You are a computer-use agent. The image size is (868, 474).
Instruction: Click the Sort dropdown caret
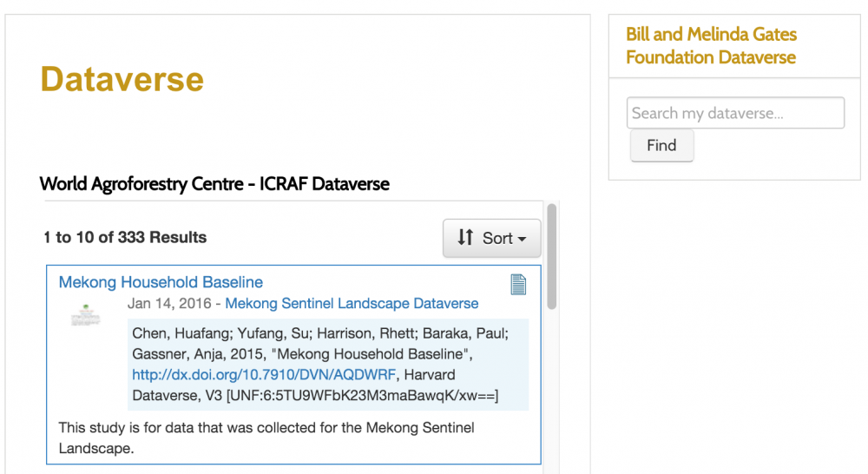tap(522, 240)
